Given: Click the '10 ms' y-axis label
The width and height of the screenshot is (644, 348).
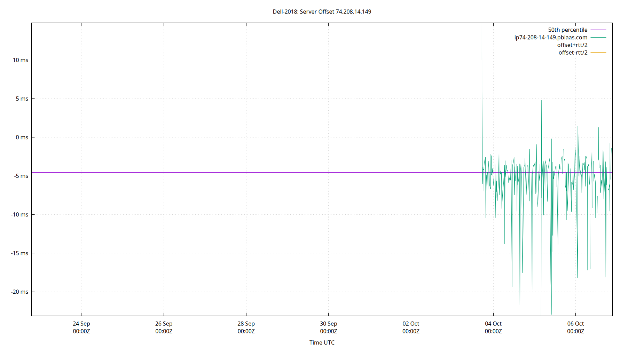Looking at the screenshot, I should click(21, 60).
